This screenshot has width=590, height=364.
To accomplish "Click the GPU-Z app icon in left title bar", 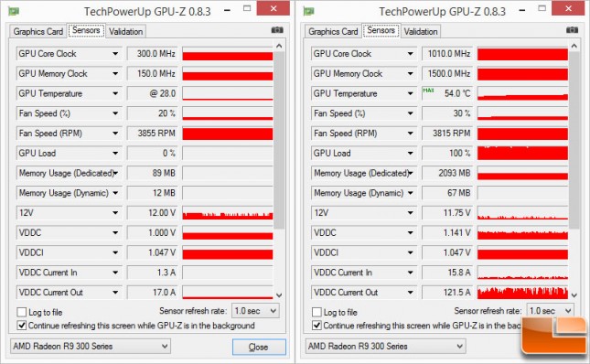I will pyautogui.click(x=14, y=11).
